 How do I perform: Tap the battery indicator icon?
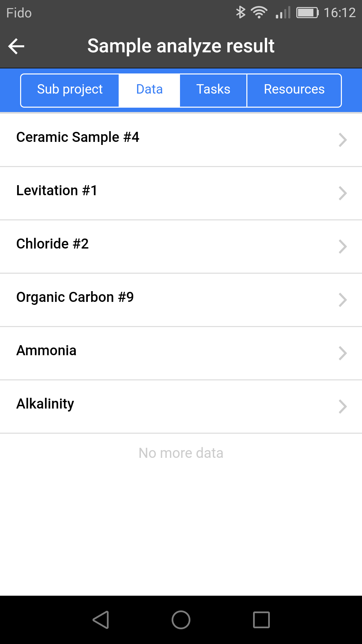(307, 13)
